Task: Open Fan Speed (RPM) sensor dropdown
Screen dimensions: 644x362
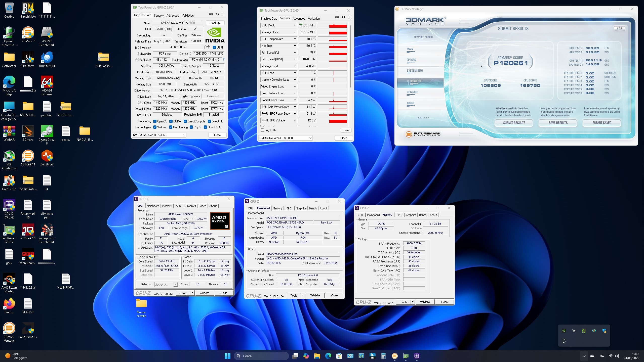Action: point(295,59)
